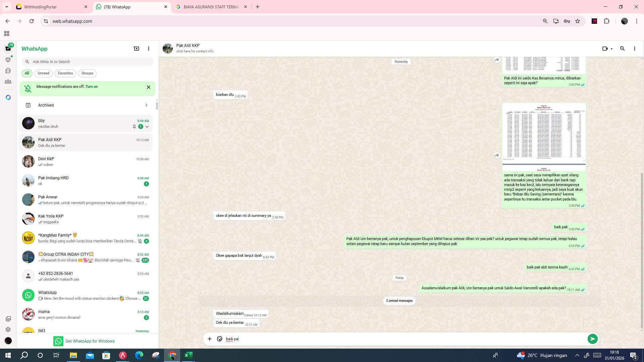Image resolution: width=644 pixels, height=362 pixels.
Task: Open the attach menu plus icon
Action: (x=210, y=339)
